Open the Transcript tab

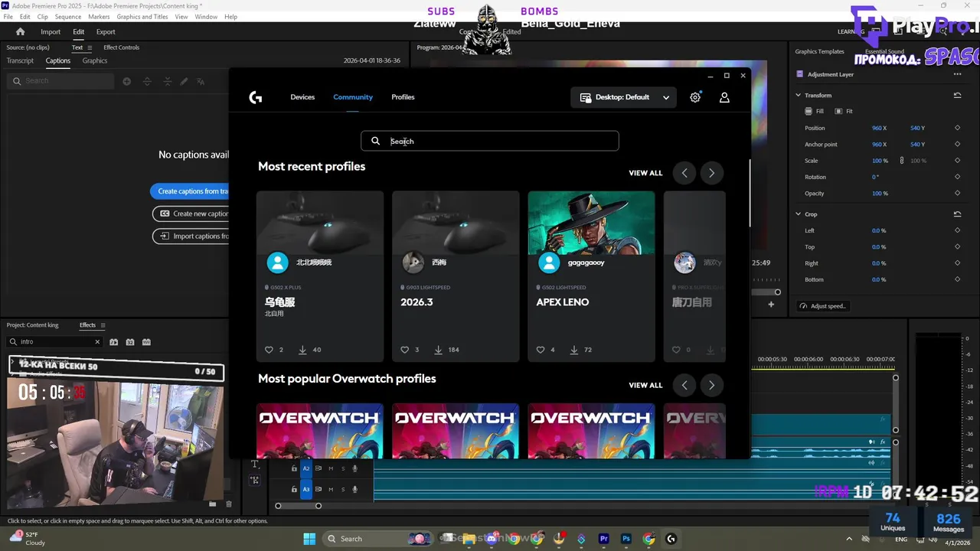[x=20, y=60]
